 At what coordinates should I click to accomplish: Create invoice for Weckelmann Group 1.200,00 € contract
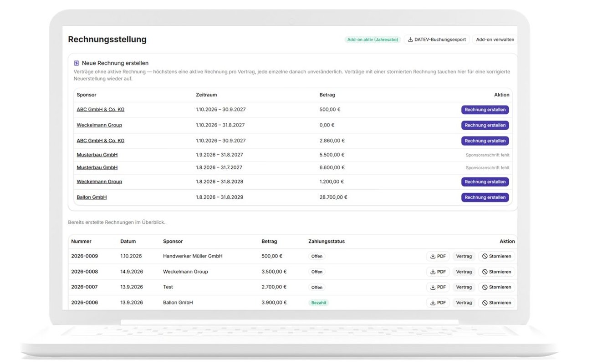(x=485, y=182)
